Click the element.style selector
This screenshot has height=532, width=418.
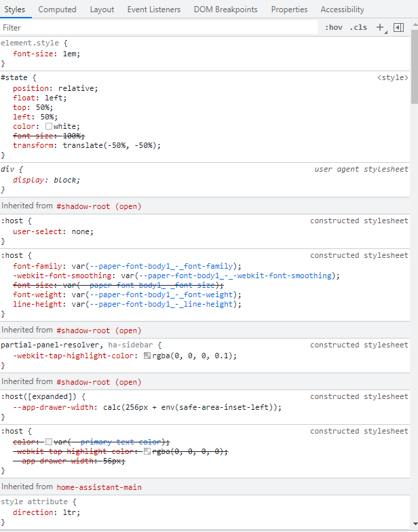30,43
